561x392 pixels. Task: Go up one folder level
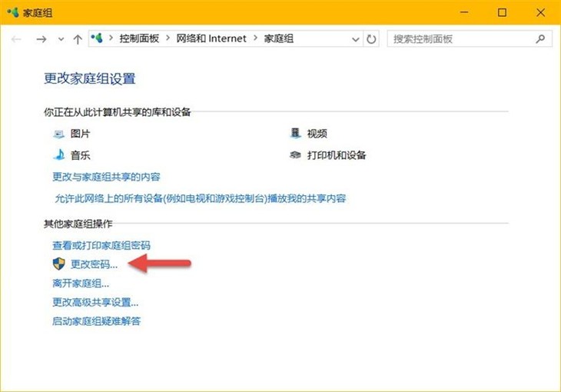tap(78, 38)
